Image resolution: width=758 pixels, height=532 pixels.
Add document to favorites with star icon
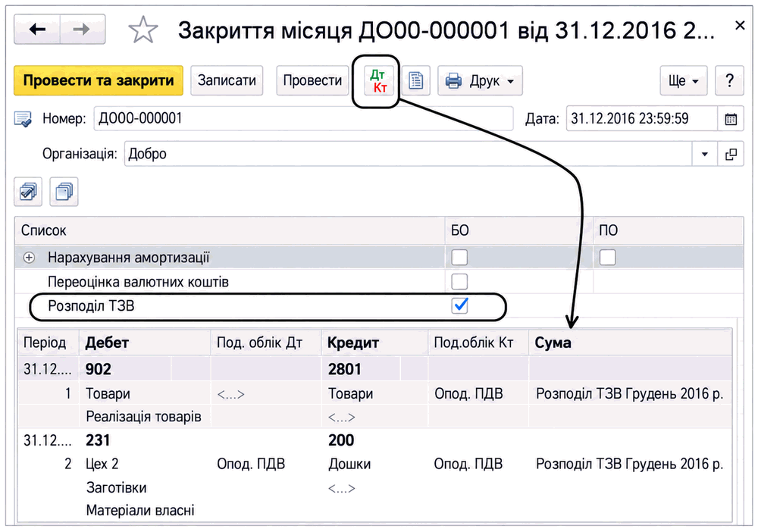pyautogui.click(x=143, y=30)
